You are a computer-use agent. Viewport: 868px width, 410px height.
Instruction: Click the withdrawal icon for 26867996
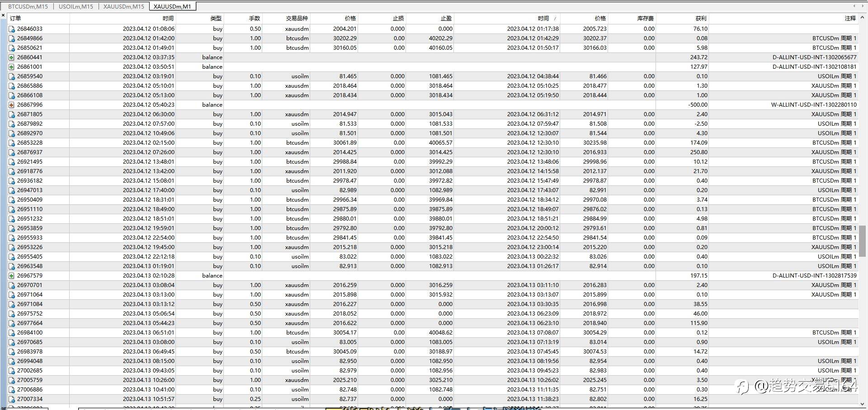[12, 105]
